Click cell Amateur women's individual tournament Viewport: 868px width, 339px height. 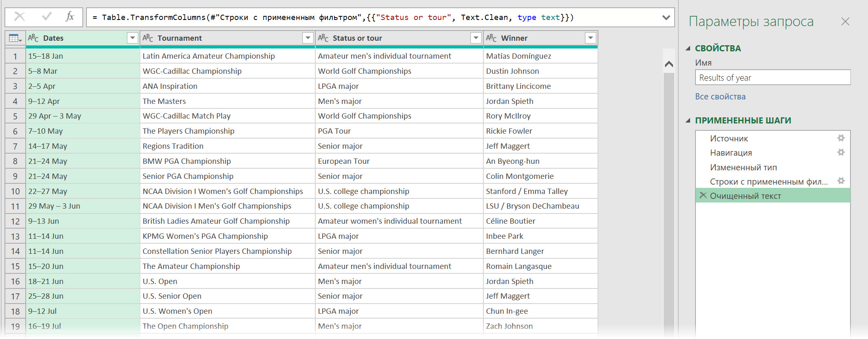coord(399,221)
